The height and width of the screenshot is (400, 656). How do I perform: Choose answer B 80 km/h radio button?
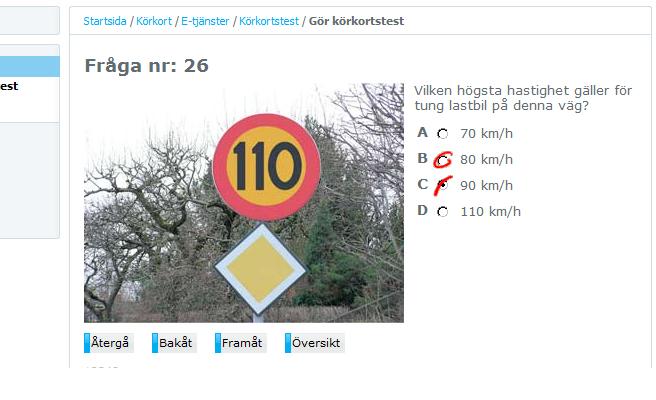[x=443, y=160]
